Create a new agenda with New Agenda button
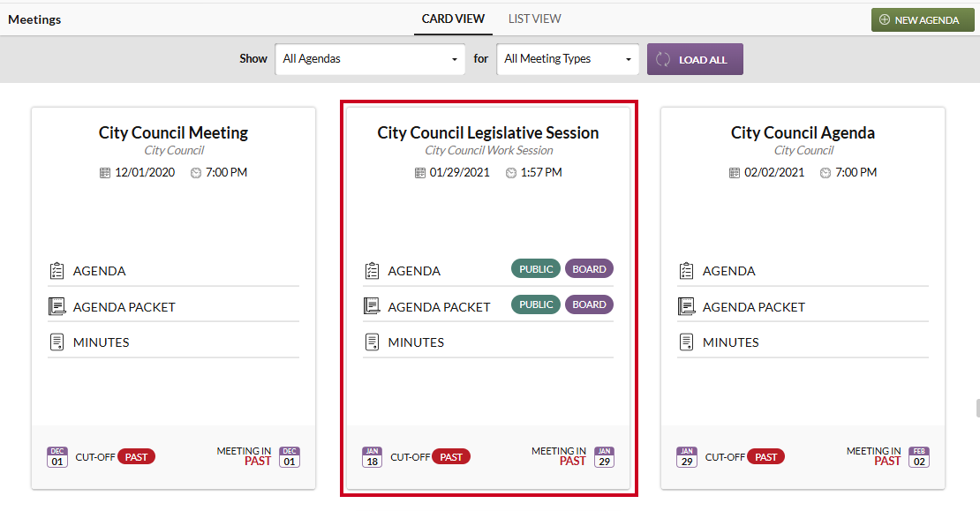 point(923,20)
